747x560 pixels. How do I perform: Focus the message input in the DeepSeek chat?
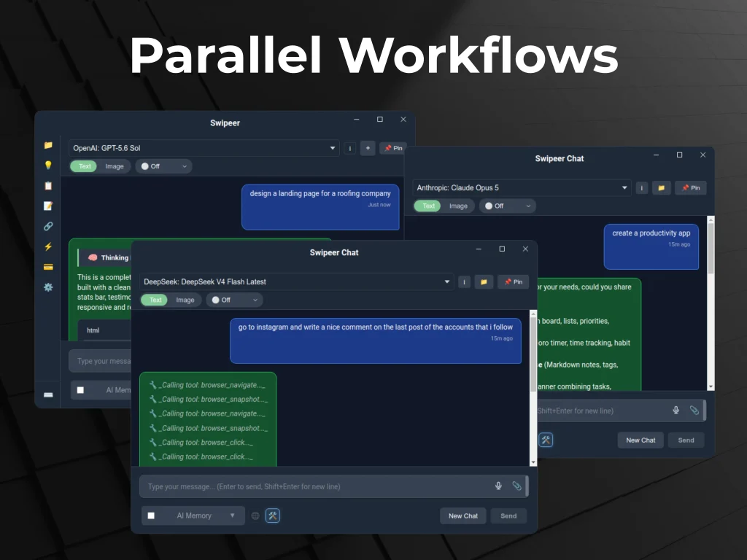pyautogui.click(x=333, y=486)
